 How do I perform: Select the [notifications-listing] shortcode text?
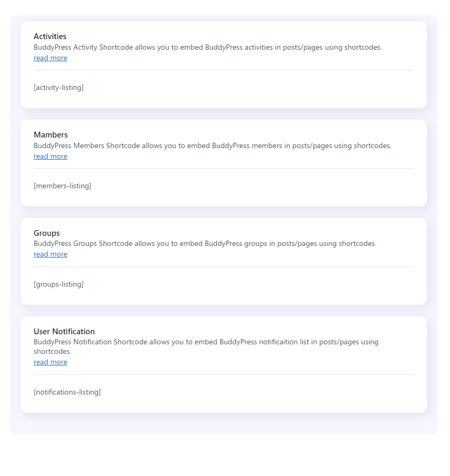67,392
